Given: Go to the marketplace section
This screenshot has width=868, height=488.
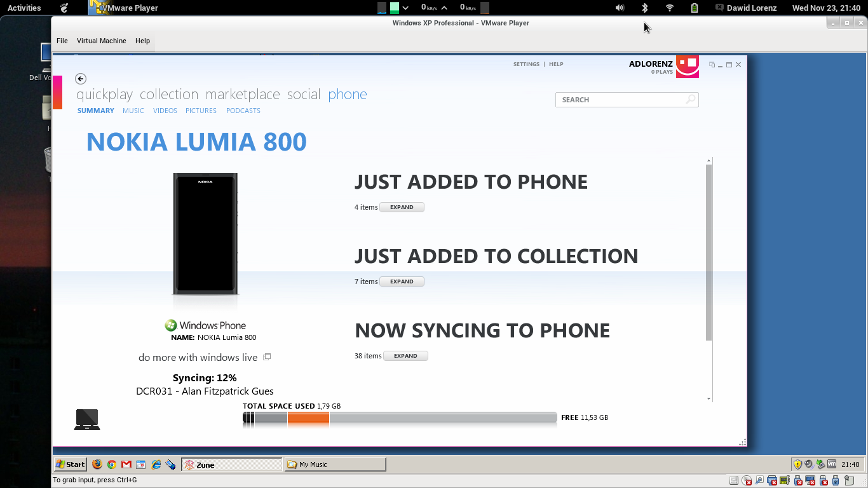Looking at the screenshot, I should point(242,95).
